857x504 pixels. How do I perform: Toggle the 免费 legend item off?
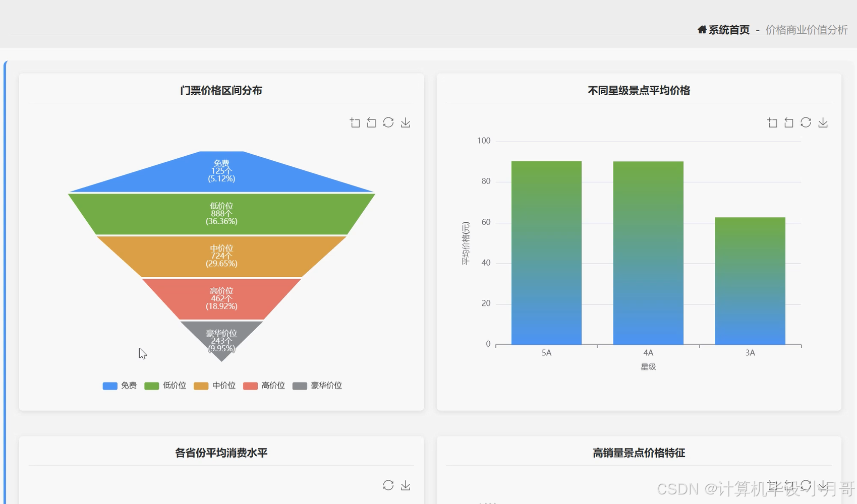(120, 386)
